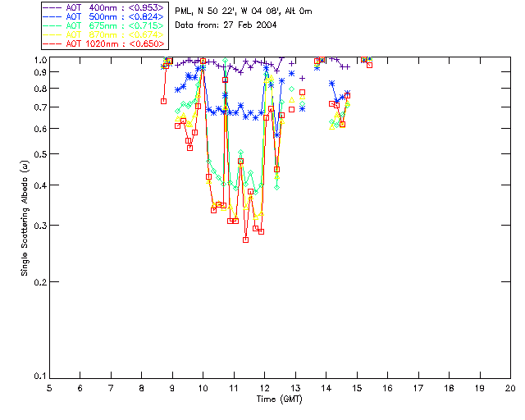Click the 'Single Scattering Albedo' y-axis label

[25, 218]
